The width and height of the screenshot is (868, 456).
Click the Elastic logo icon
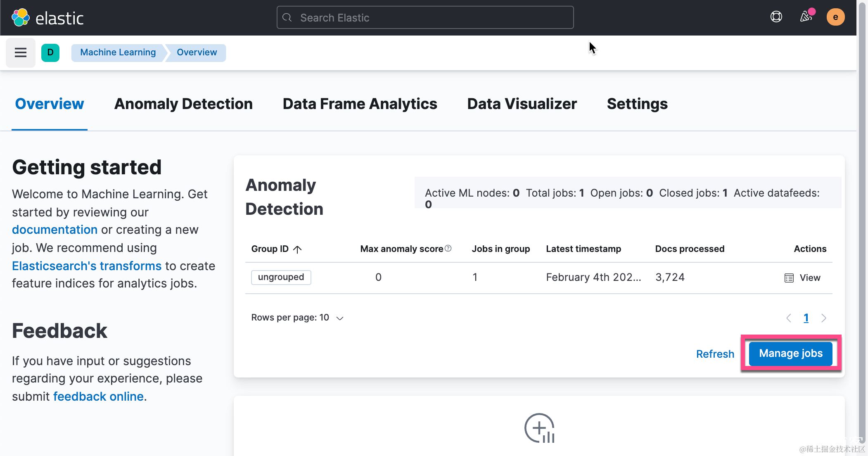(21, 18)
